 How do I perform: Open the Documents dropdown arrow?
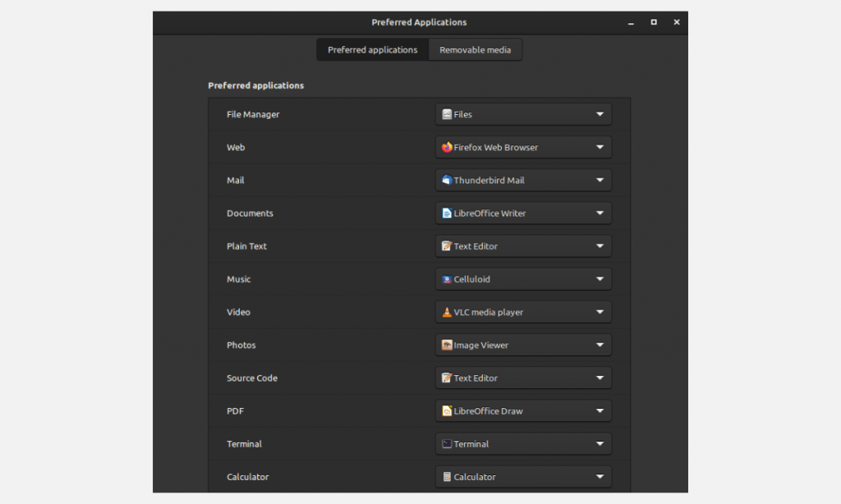click(600, 213)
